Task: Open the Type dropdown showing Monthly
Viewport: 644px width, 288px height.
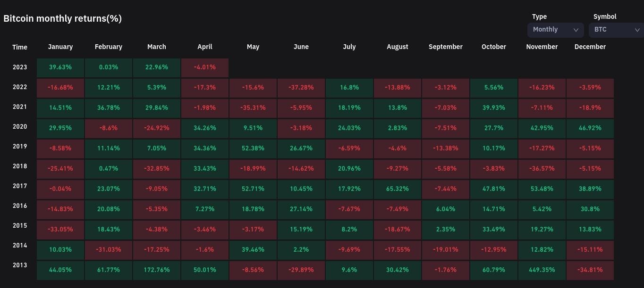Action: pyautogui.click(x=555, y=30)
